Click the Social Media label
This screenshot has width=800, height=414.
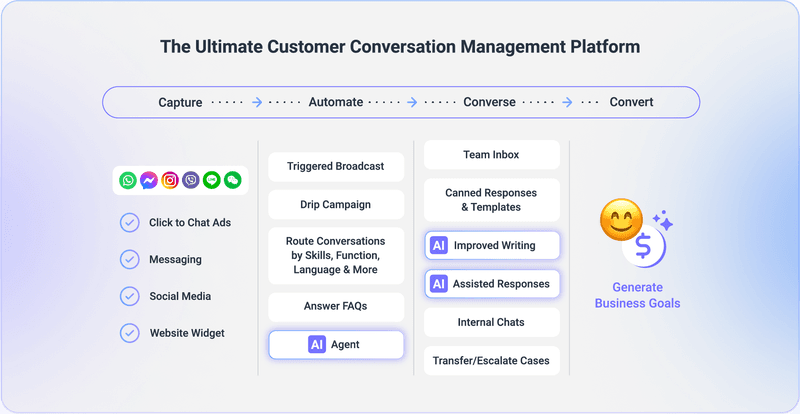click(180, 297)
